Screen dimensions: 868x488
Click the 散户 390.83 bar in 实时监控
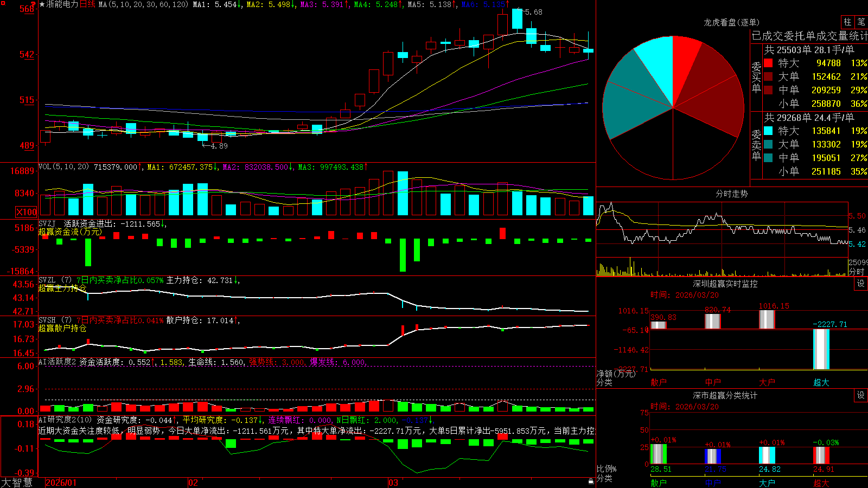tap(659, 325)
